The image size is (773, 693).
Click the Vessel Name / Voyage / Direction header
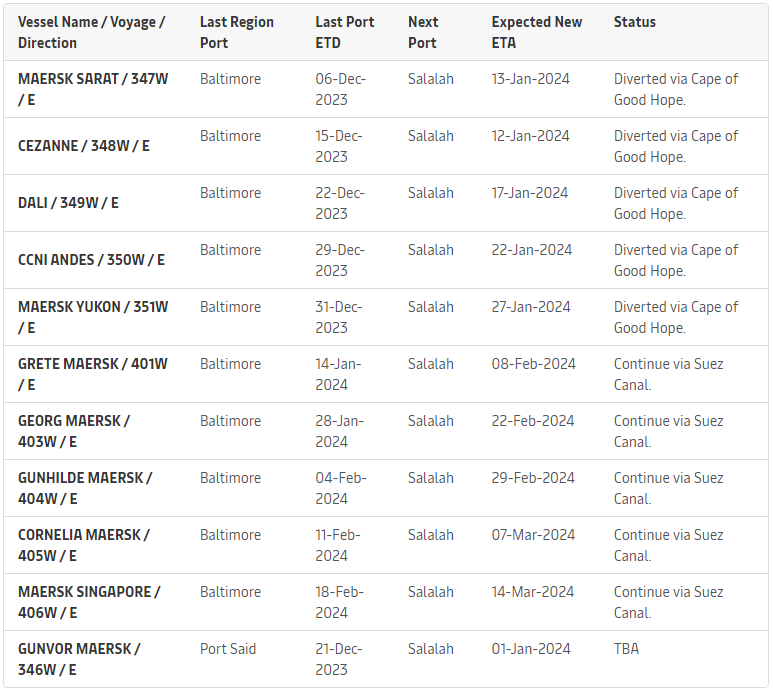(91, 32)
